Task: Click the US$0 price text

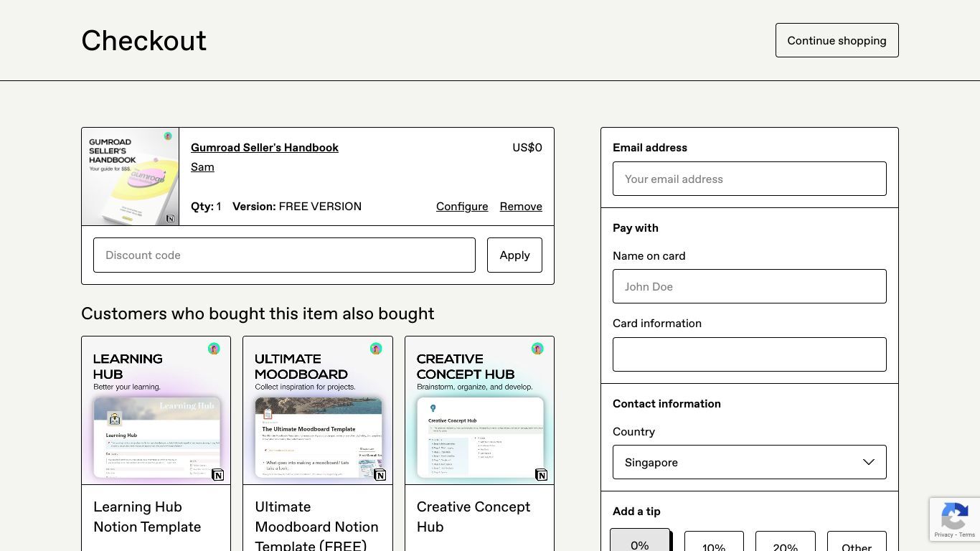Action: [527, 147]
